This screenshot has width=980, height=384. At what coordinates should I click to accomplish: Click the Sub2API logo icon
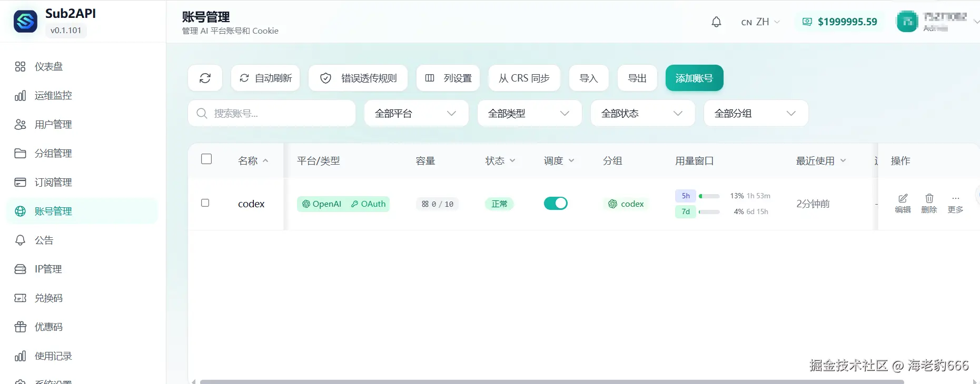tap(25, 22)
